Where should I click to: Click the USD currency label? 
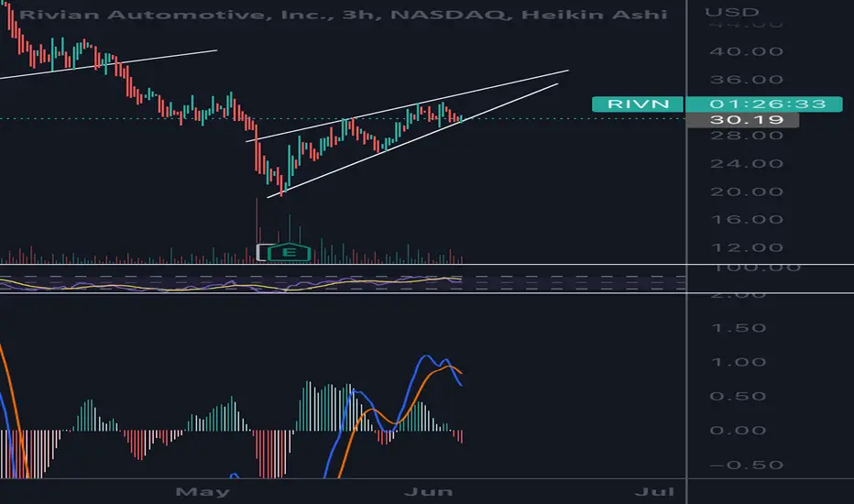point(731,12)
